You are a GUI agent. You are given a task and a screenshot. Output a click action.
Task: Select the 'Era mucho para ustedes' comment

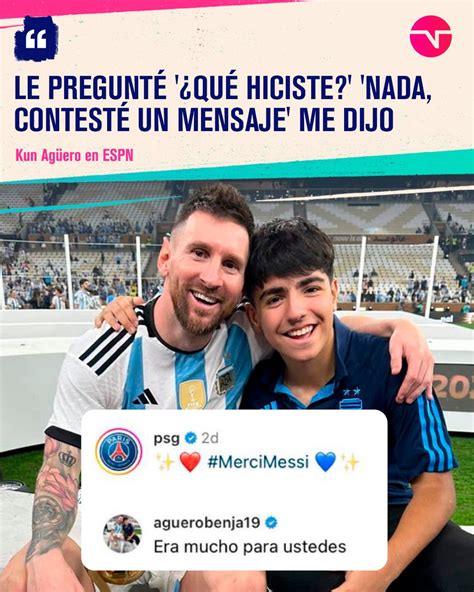tap(250, 547)
